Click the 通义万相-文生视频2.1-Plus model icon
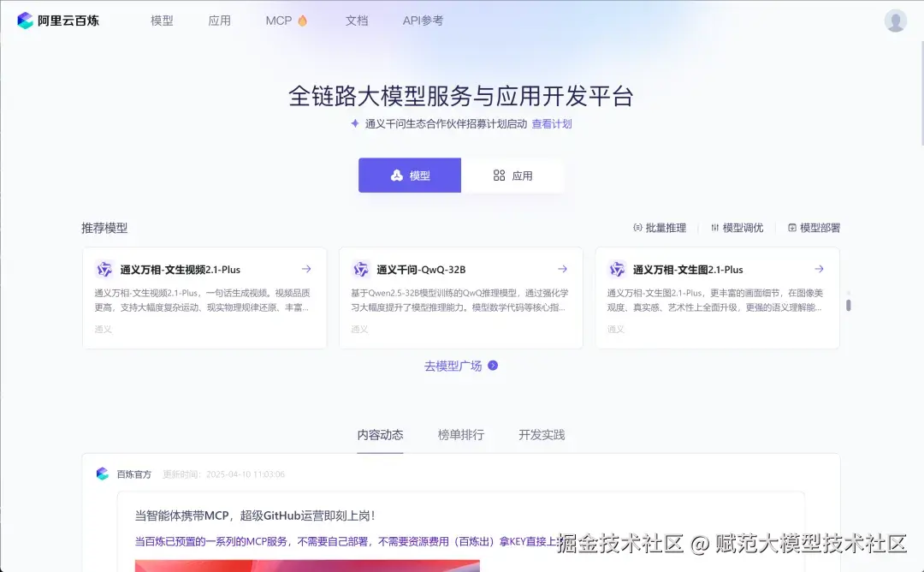Viewport: 924px width, 572px height. tap(104, 269)
